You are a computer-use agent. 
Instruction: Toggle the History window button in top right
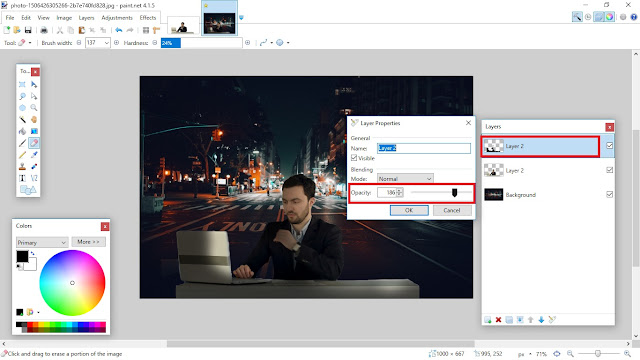pos(588,17)
